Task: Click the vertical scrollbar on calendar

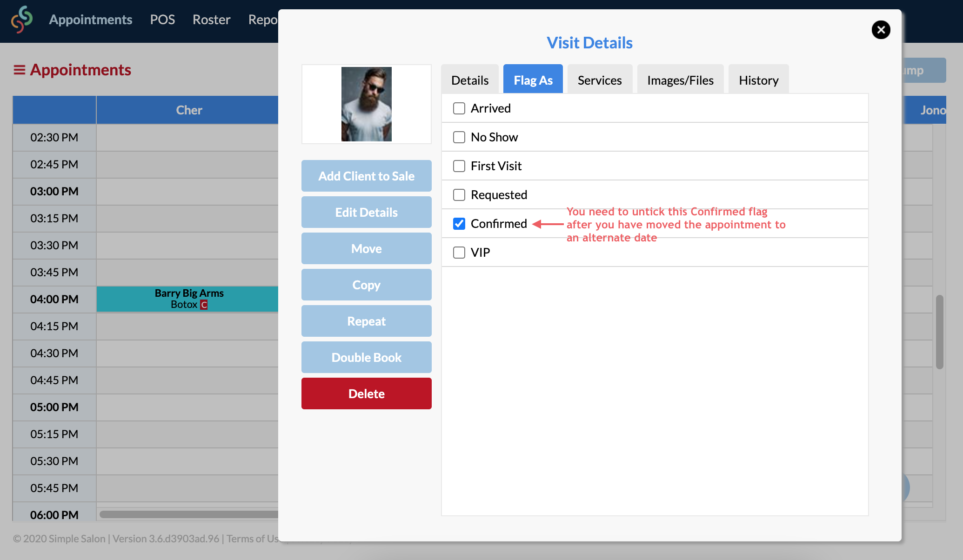Action: tap(939, 332)
